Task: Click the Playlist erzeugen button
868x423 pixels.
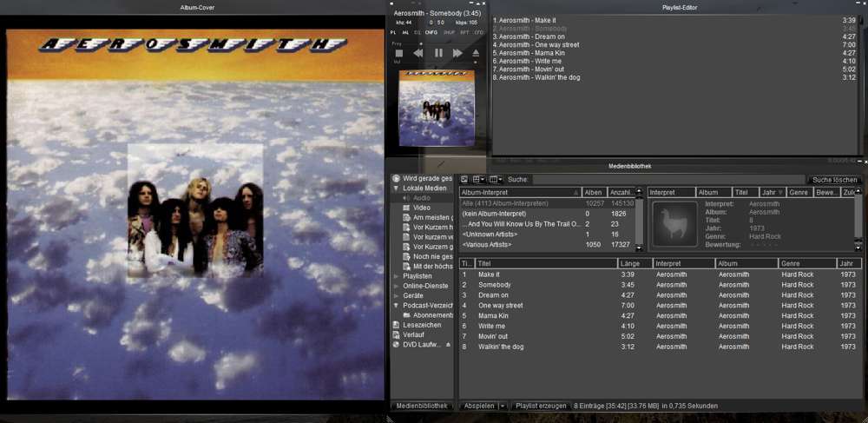Action: (x=541, y=406)
